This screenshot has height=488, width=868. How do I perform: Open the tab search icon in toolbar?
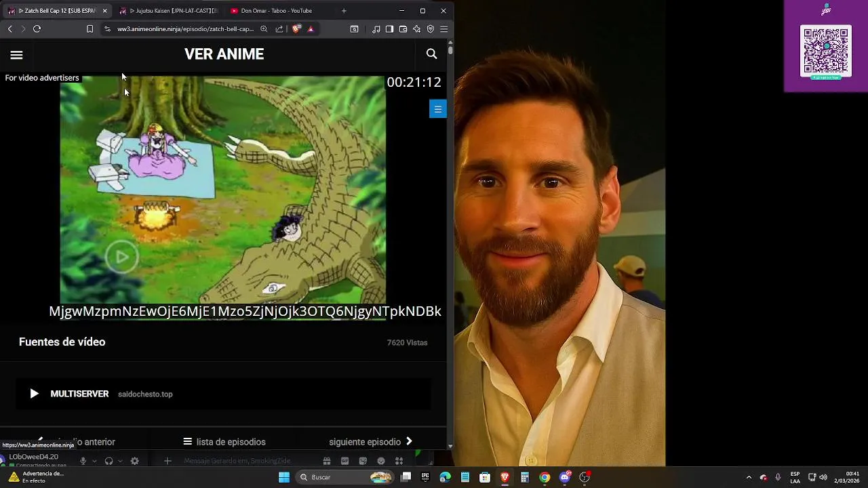(x=354, y=29)
